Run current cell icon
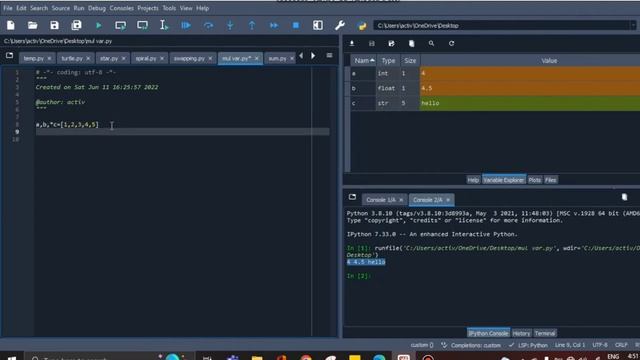The height and width of the screenshot is (360, 640). (120, 25)
